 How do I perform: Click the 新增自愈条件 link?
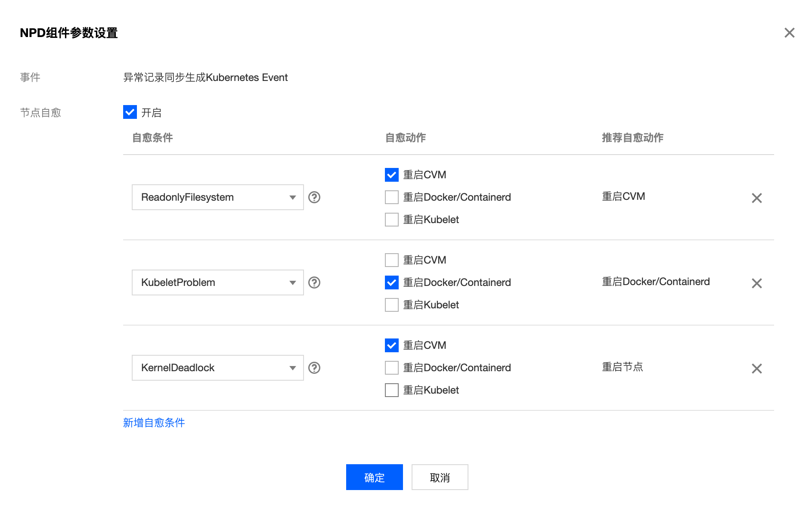click(154, 423)
